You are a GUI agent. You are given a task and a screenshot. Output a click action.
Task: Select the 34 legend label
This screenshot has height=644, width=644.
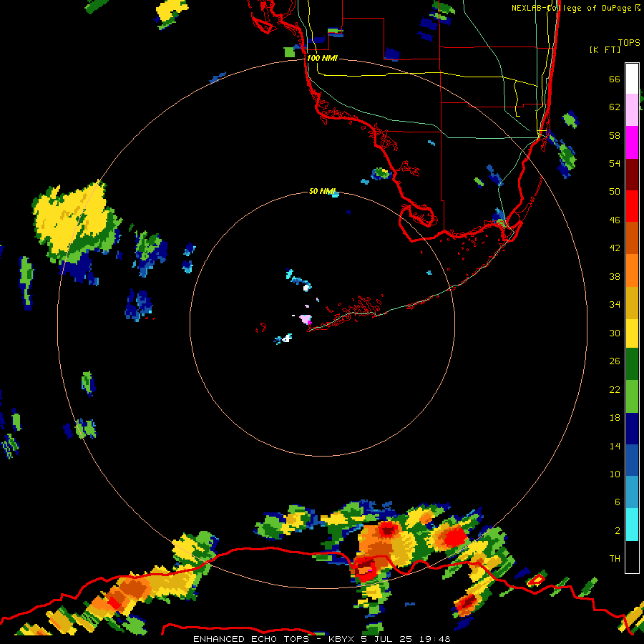615,305
